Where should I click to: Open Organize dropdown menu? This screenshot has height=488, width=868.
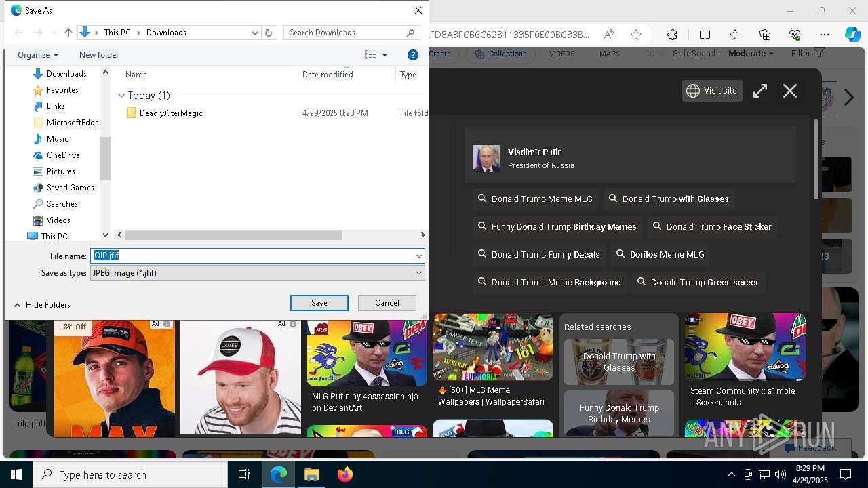pyautogui.click(x=38, y=55)
